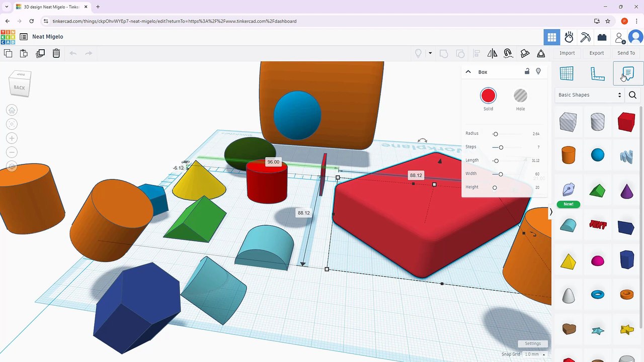Click the Zoom in plus button
Viewport: 644px width, 362px height.
12,138
